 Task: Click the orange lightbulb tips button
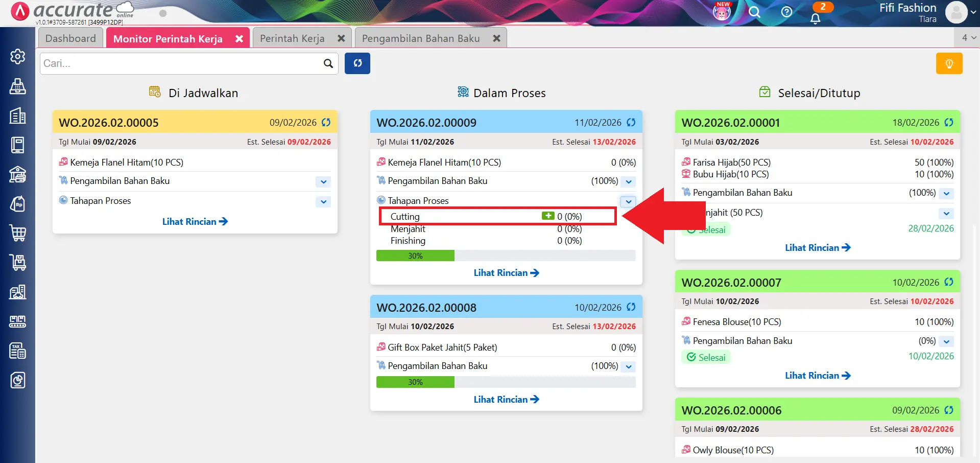pos(949,63)
